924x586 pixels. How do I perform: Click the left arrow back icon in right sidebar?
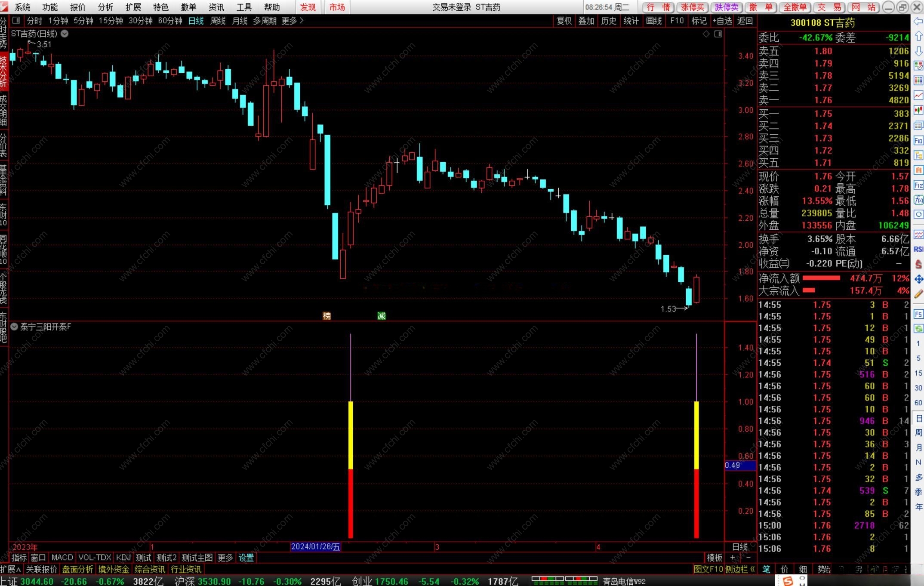click(918, 21)
